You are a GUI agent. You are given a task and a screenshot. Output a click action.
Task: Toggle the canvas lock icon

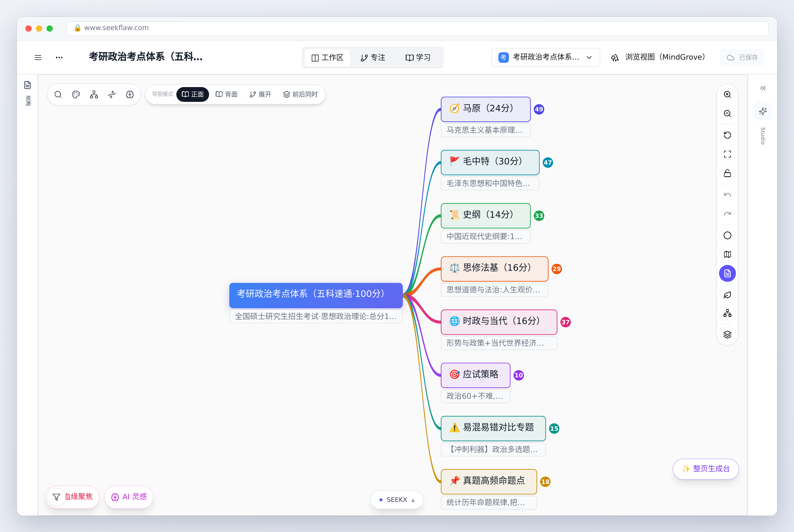pyautogui.click(x=727, y=173)
